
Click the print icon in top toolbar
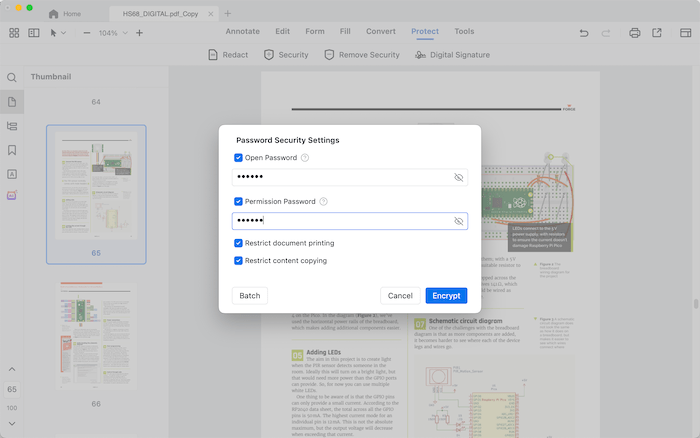(634, 33)
